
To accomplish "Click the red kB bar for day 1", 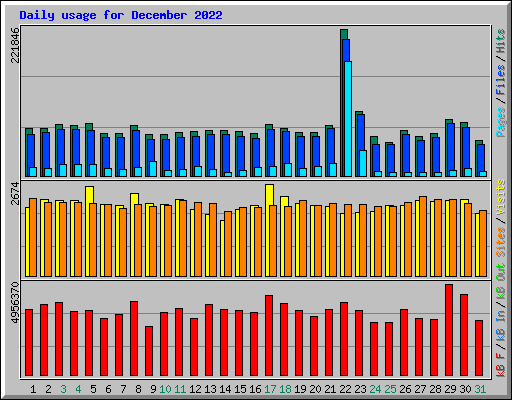I will 29,342.
